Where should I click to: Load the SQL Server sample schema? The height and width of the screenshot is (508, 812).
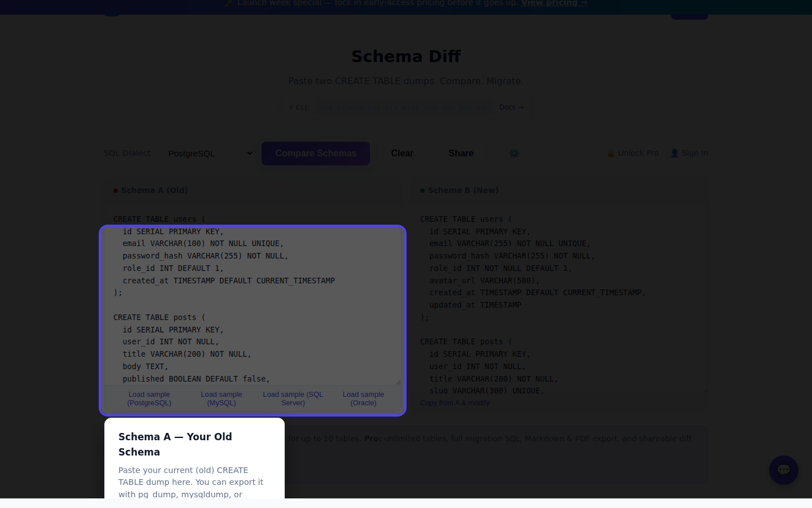(x=293, y=398)
